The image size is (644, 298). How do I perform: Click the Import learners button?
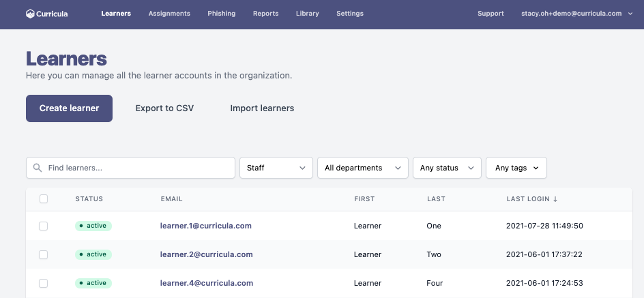click(262, 108)
